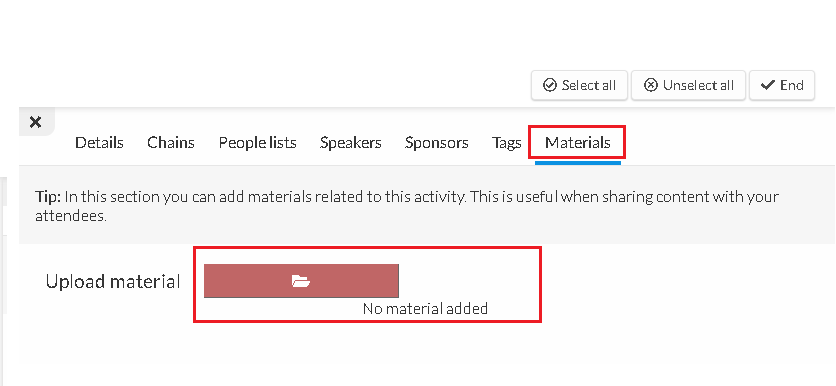836x386 pixels.
Task: Click the red upload material button
Action: tap(301, 281)
